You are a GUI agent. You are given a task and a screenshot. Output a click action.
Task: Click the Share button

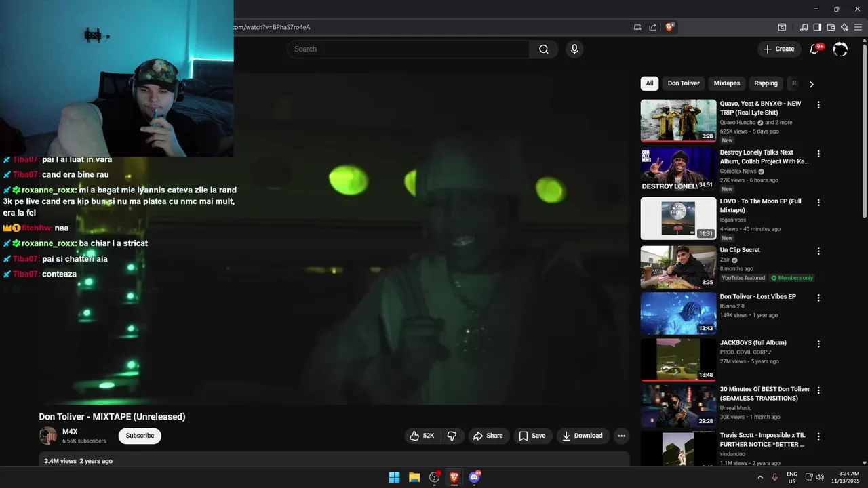pos(488,436)
